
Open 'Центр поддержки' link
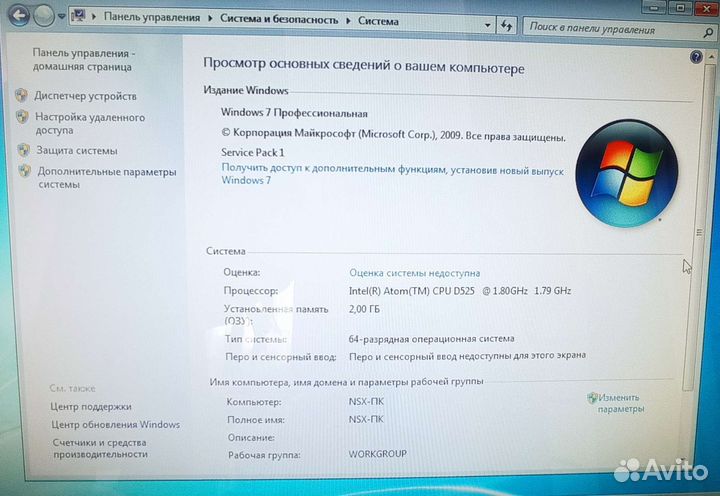pyautogui.click(x=91, y=406)
